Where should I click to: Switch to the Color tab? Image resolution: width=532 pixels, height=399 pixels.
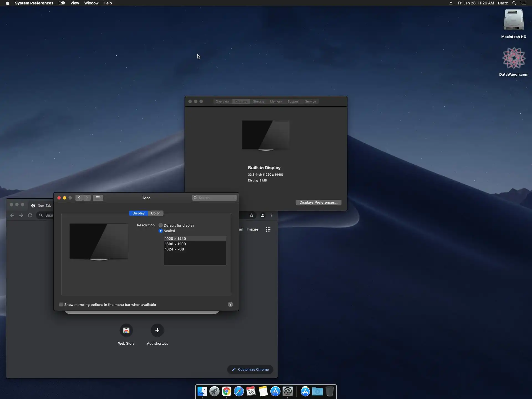(155, 213)
